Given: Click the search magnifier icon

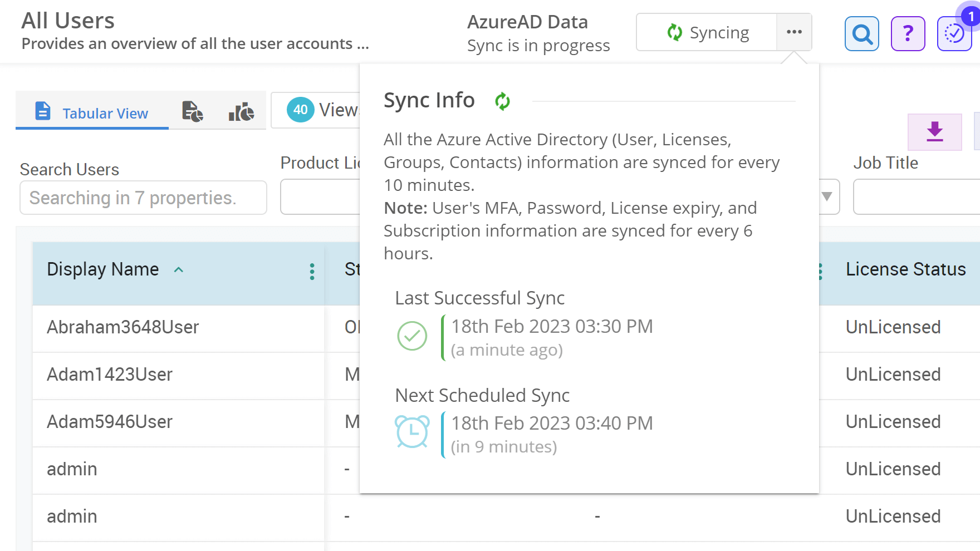Looking at the screenshot, I should (861, 34).
